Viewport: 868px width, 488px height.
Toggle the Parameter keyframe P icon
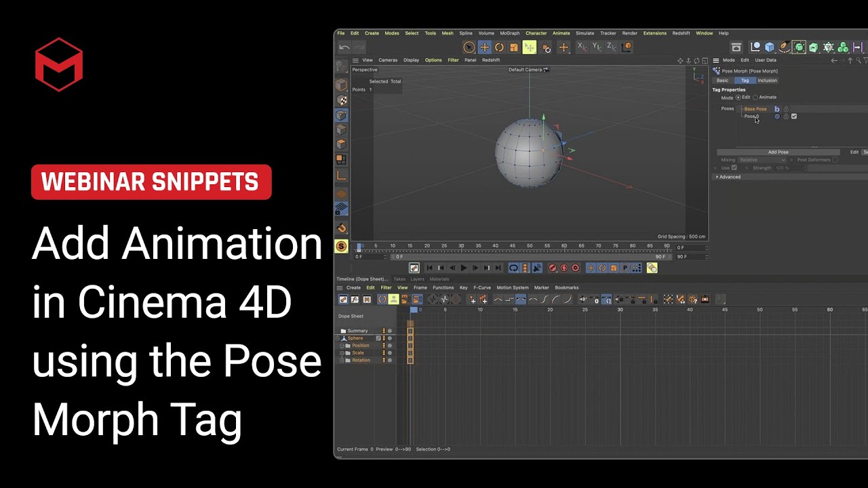click(625, 268)
